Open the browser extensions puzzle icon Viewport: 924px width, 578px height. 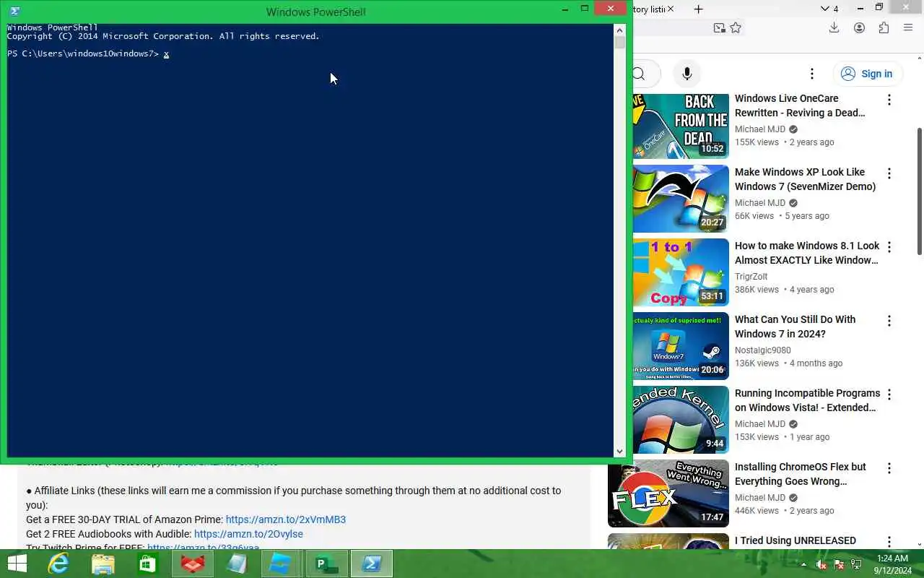coord(884,28)
